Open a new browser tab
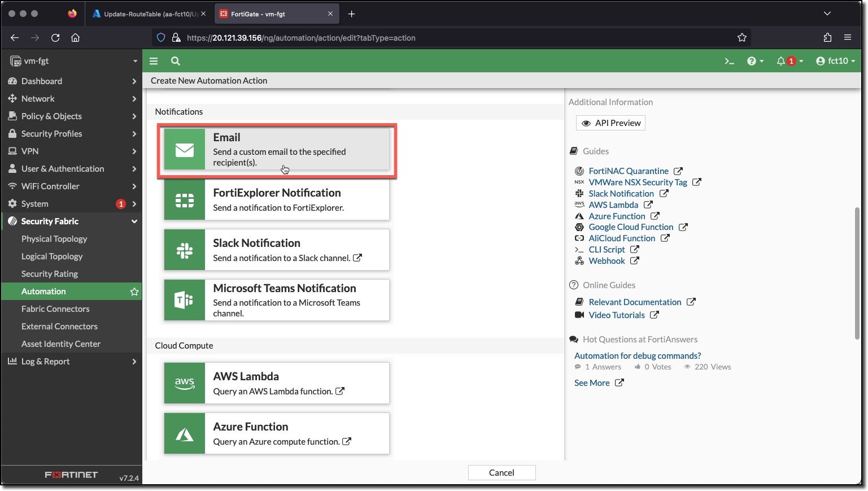Viewport: 868px width, 491px height. pyautogui.click(x=351, y=14)
